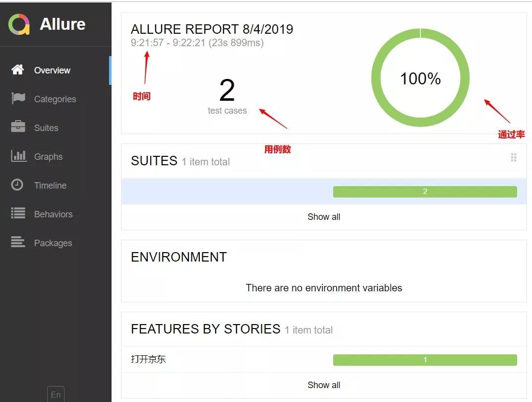Open the En language selector
Viewport: 532px width, 402px height.
pos(56,395)
